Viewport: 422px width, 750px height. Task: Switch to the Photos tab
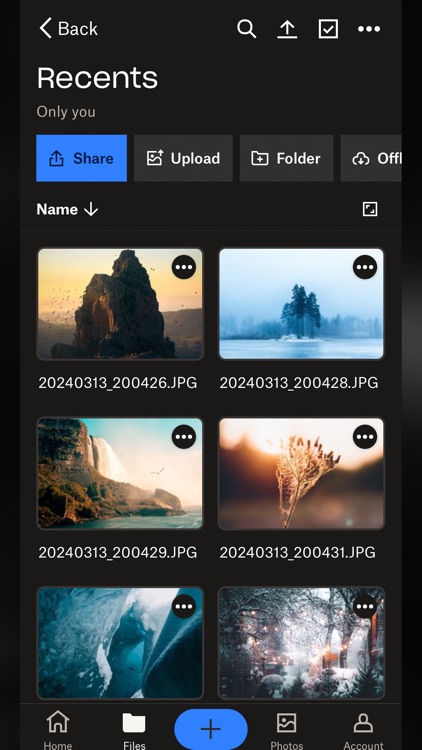coord(287,730)
